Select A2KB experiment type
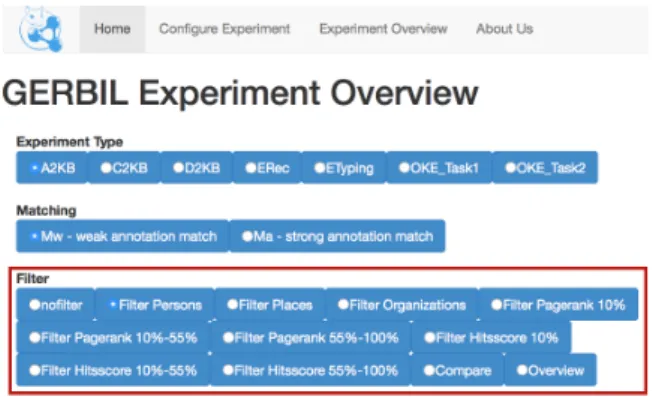Viewport: 656px width, 397px height. [51, 168]
